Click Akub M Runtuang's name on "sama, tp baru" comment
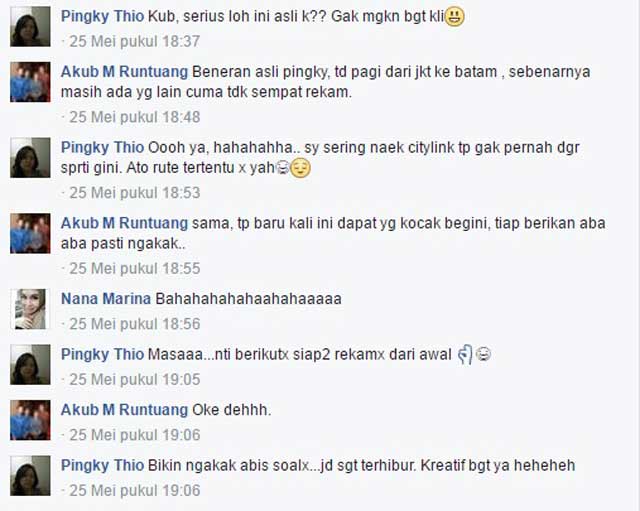Screen dimensions: 640x511 click(124, 223)
